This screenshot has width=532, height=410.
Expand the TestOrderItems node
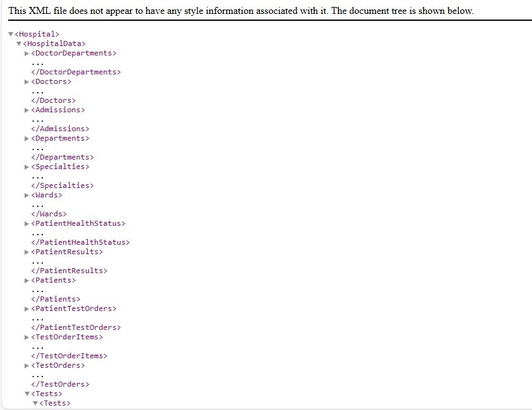click(27, 337)
